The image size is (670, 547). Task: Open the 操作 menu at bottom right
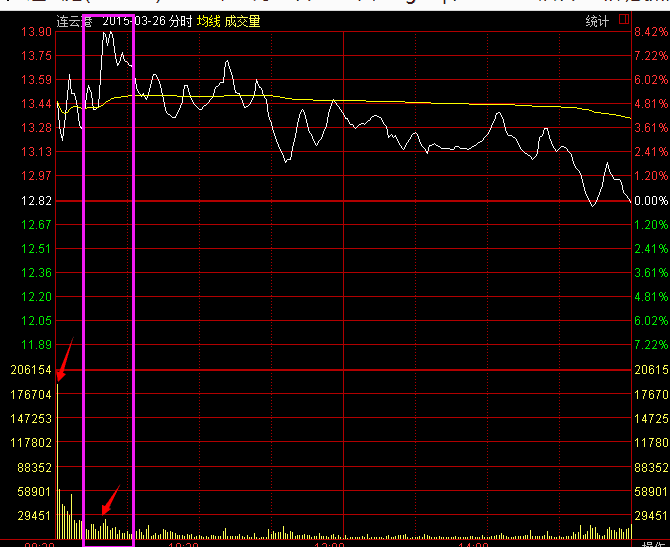point(650,545)
